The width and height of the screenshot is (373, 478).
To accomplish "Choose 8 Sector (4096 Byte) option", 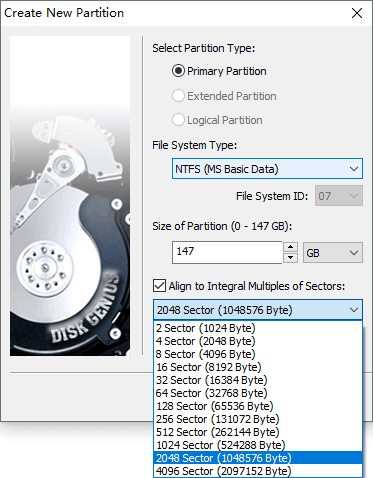I will pos(258,354).
